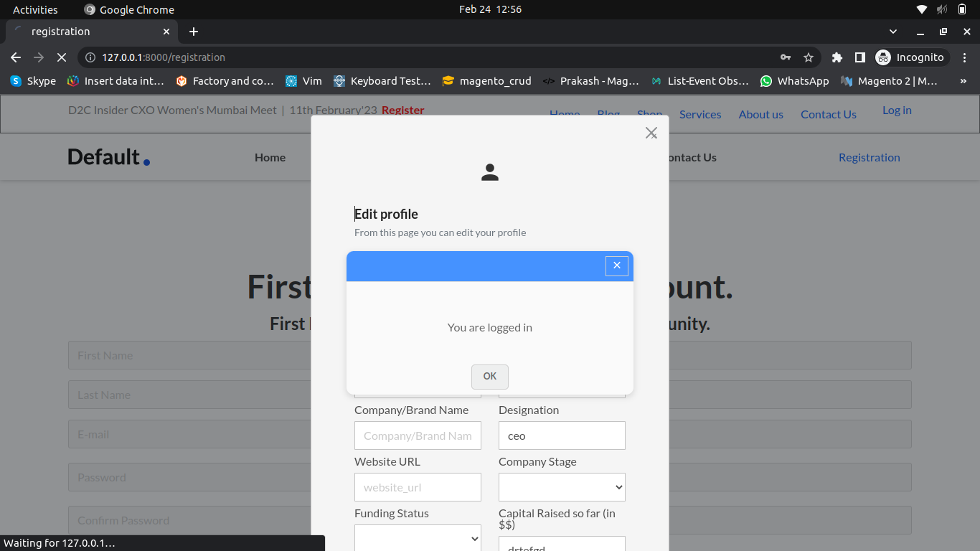Dismiss the blue alert using its small X
The width and height of the screenshot is (980, 551).
(x=616, y=265)
